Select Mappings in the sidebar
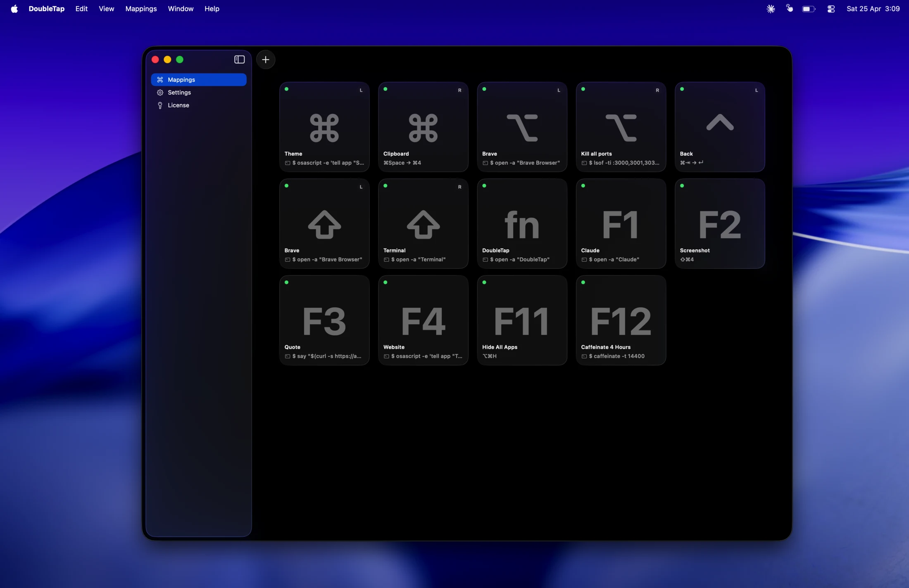The width and height of the screenshot is (909, 588). click(x=199, y=80)
